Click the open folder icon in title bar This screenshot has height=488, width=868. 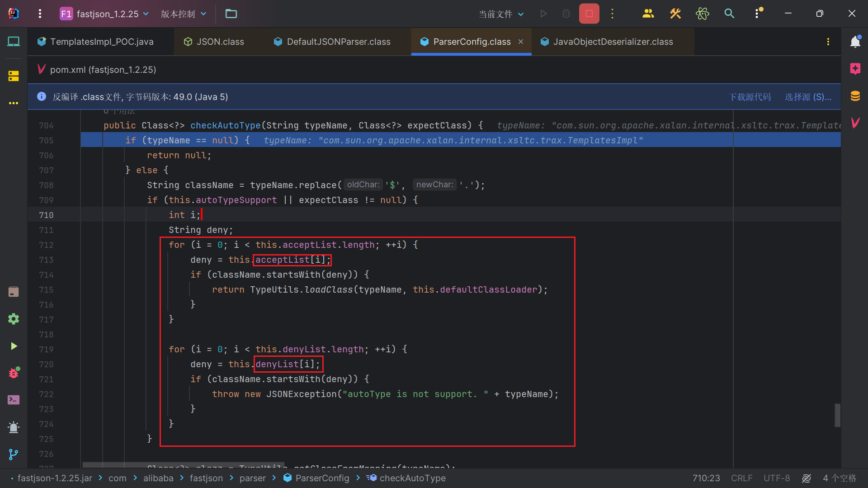231,14
